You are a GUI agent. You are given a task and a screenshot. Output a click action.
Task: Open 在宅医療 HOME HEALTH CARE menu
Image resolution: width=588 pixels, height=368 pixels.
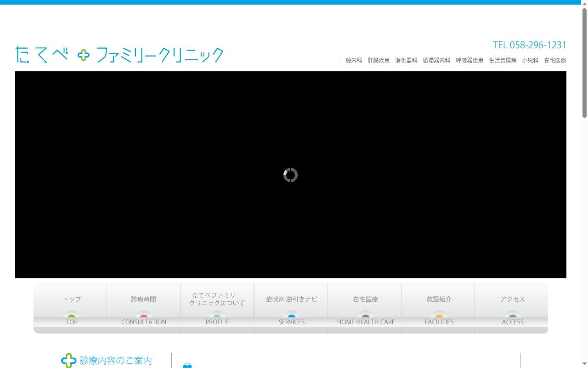[x=365, y=308]
